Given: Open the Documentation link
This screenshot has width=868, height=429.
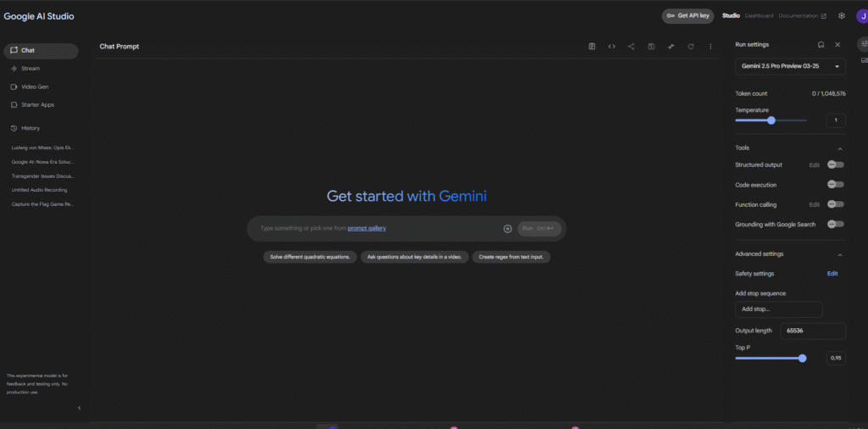Looking at the screenshot, I should pos(802,15).
